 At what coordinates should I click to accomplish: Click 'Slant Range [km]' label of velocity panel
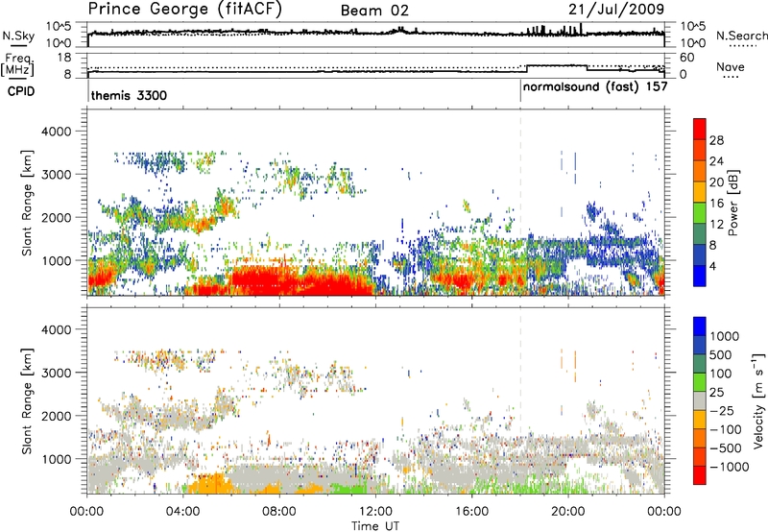pyautogui.click(x=28, y=400)
